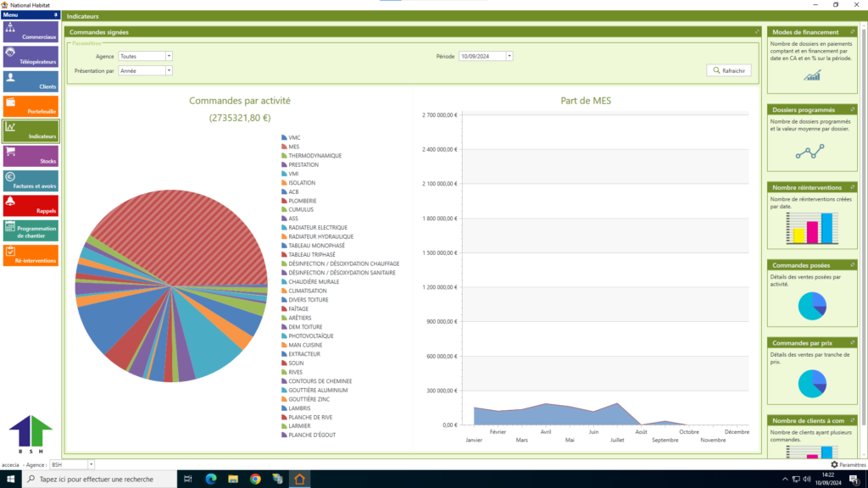Open Nombre réinterventions bar chart thumbnail
Screen dimensions: 868x488
(x=812, y=229)
